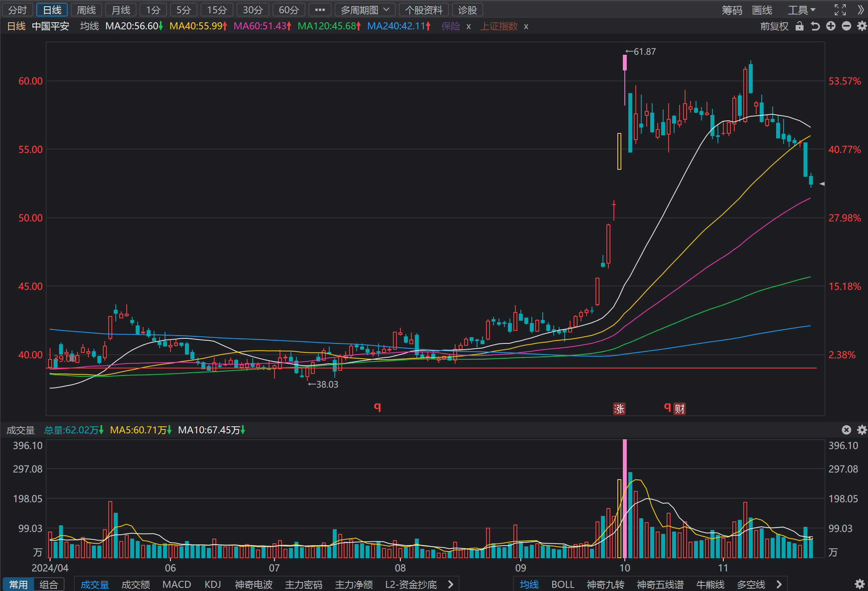Click the 上证指数 overlay label

[499, 26]
